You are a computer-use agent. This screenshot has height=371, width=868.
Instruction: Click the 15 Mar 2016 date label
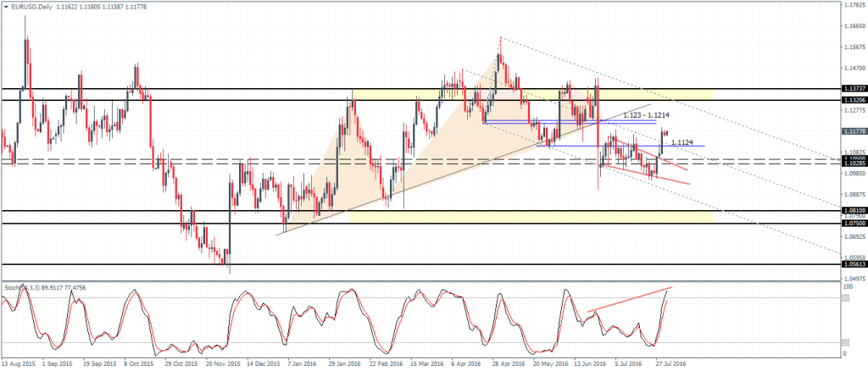point(426,364)
